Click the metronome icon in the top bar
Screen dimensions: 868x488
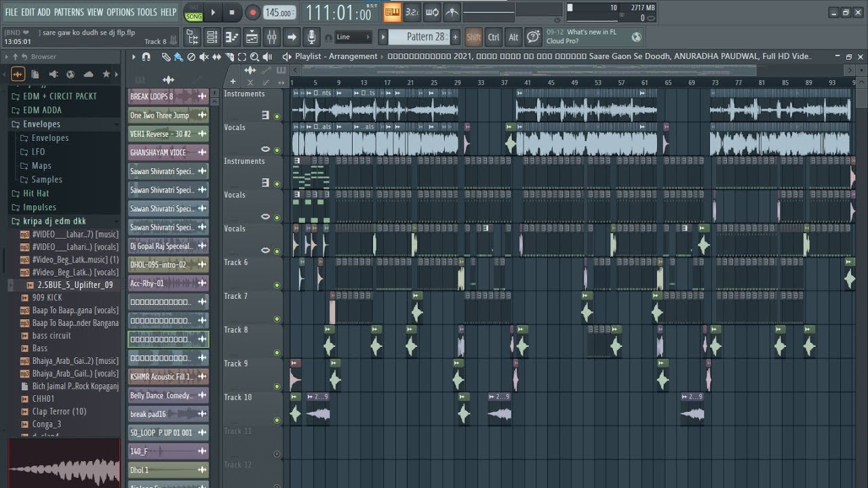click(x=451, y=12)
